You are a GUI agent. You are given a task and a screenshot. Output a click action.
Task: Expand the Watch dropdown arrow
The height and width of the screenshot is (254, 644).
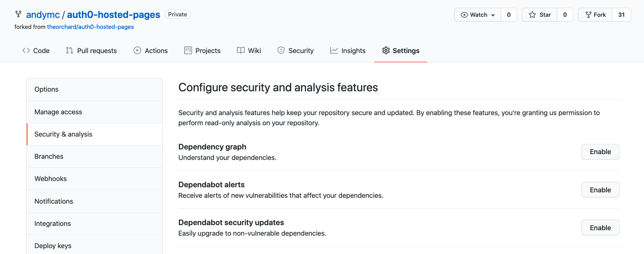tap(493, 15)
